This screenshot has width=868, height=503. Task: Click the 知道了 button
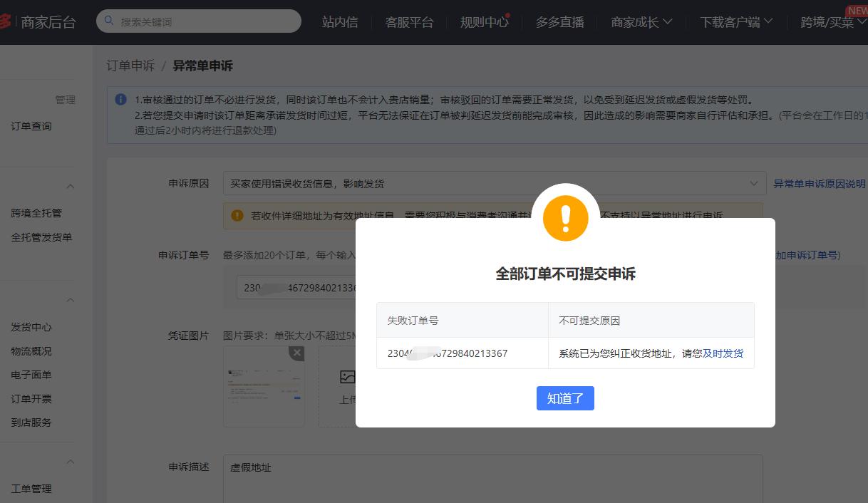pos(565,398)
